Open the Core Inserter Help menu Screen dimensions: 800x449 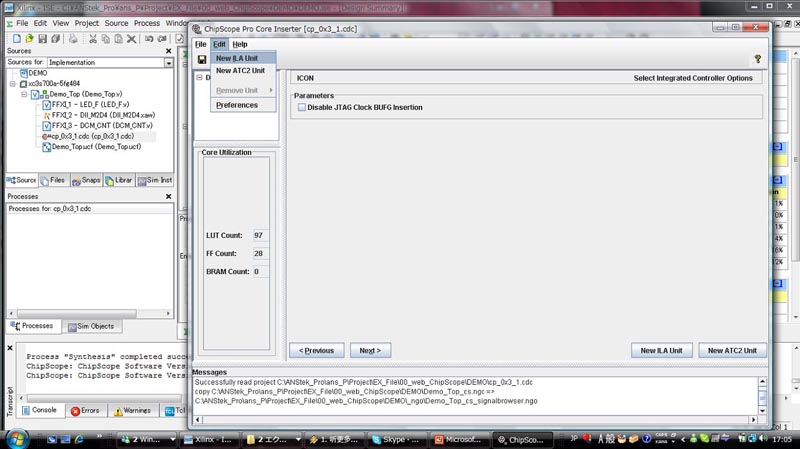tap(240, 44)
